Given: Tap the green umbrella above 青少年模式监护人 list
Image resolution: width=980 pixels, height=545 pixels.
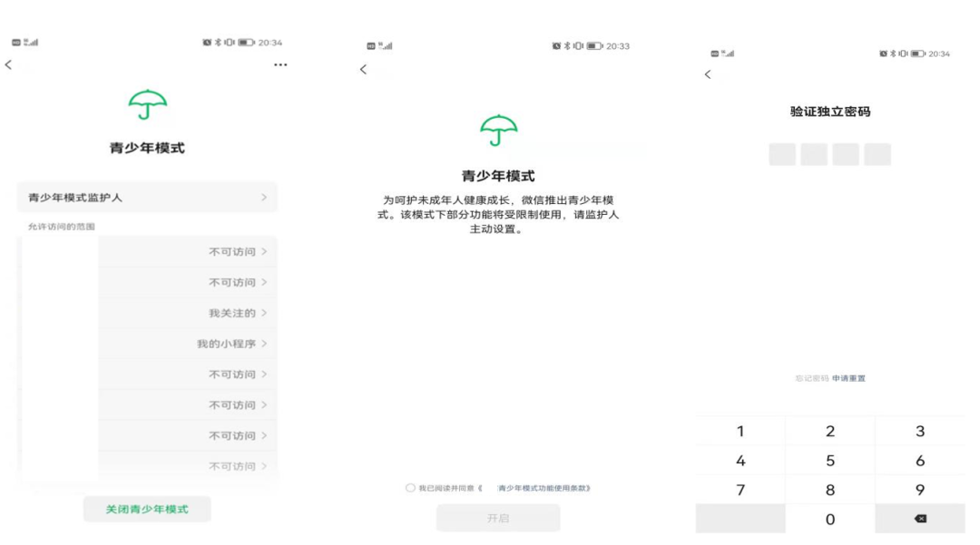Looking at the screenshot, I should point(148,103).
